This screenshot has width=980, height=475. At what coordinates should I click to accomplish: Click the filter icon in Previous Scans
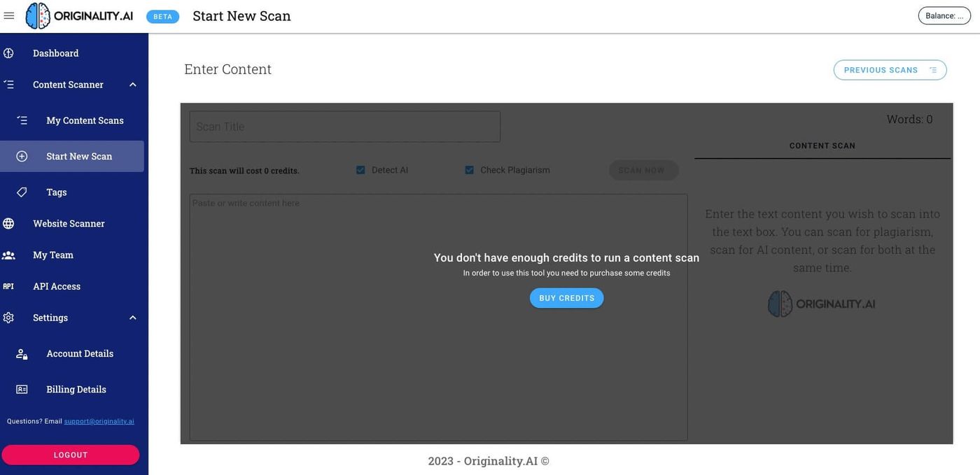pyautogui.click(x=933, y=70)
